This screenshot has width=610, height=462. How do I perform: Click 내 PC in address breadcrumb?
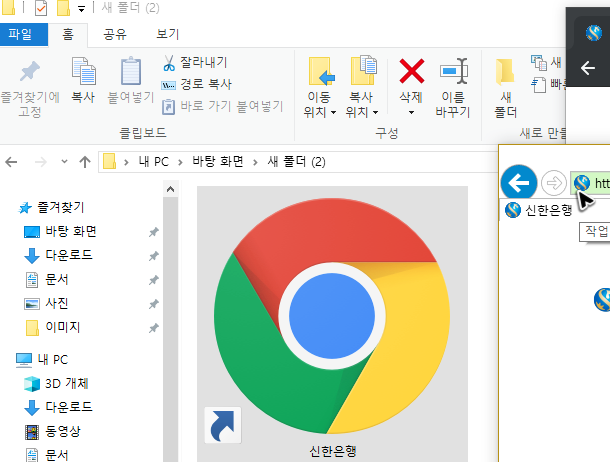pos(154,162)
